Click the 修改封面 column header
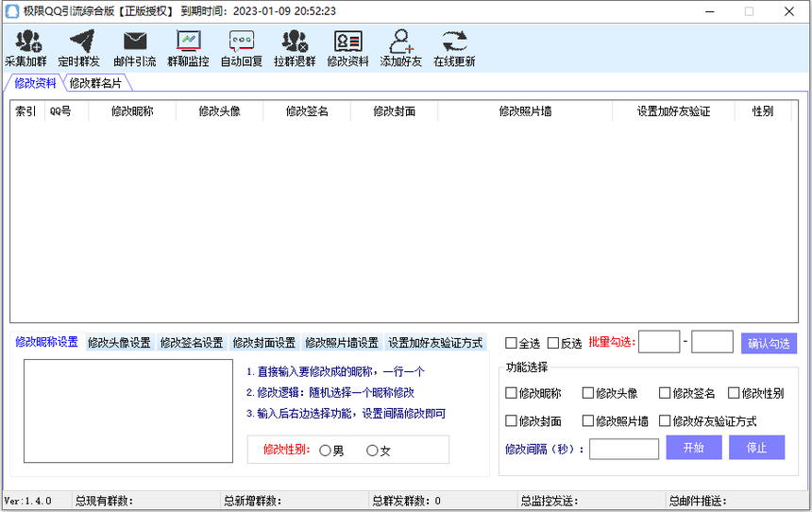The height and width of the screenshot is (512, 812). 394,111
